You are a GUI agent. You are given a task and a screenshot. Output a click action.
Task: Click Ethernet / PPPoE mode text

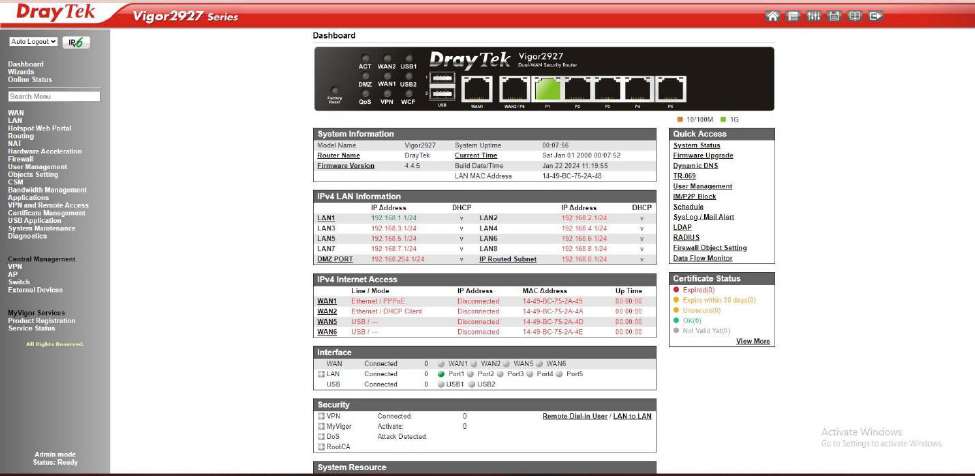coord(378,301)
